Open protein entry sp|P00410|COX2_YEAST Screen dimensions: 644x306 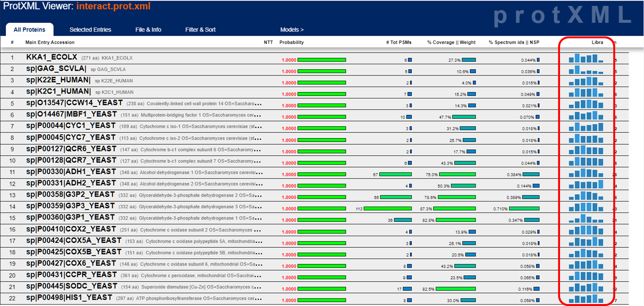coord(71,229)
